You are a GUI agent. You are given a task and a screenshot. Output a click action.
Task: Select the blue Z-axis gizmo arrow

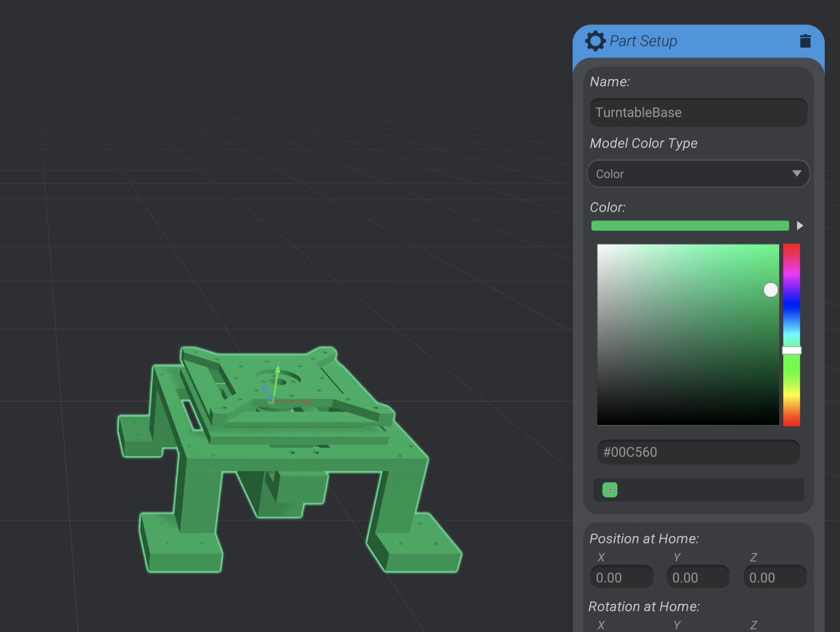pos(265,389)
